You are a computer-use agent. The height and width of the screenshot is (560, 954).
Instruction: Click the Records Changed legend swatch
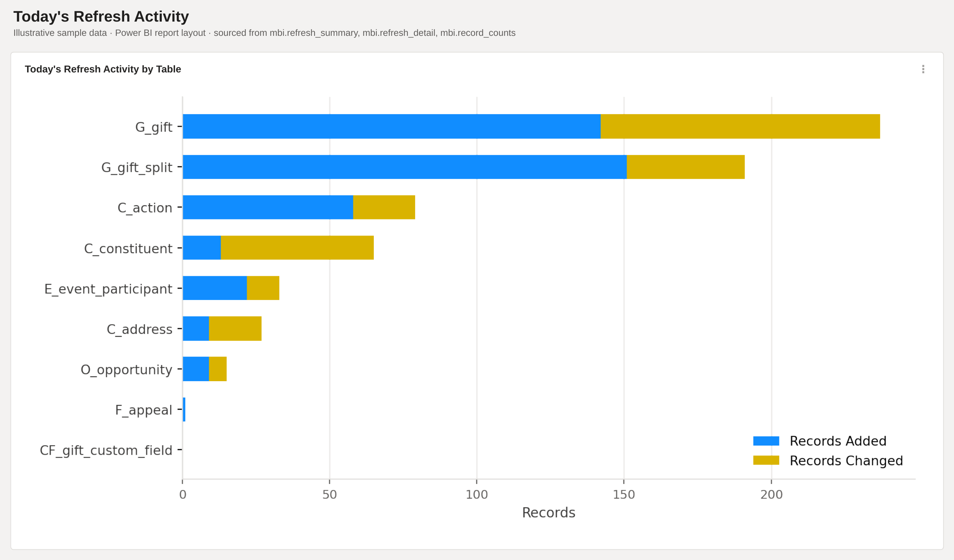(766, 460)
